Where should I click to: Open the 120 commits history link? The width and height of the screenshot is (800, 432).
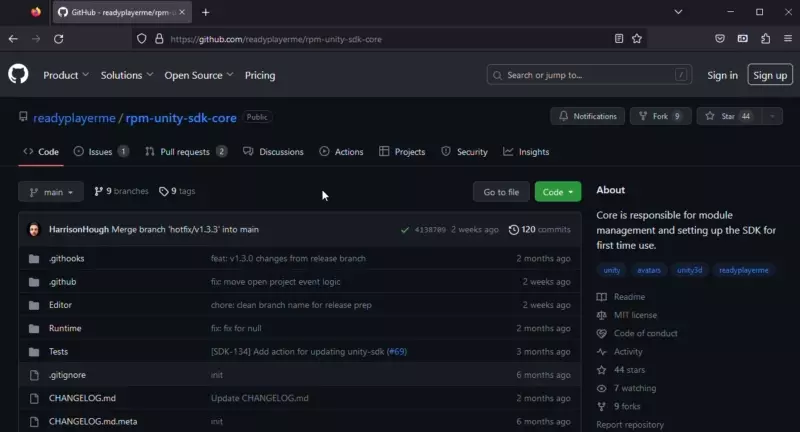(539, 230)
